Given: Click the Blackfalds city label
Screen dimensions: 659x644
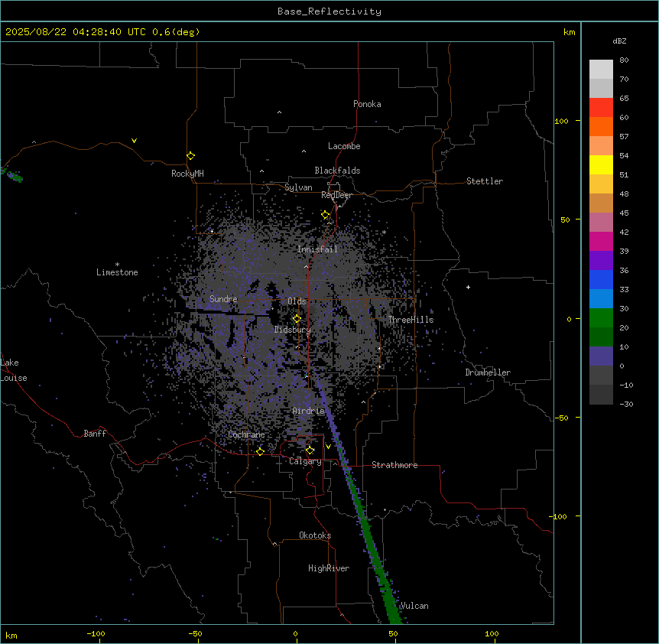Looking at the screenshot, I should pos(337,171).
